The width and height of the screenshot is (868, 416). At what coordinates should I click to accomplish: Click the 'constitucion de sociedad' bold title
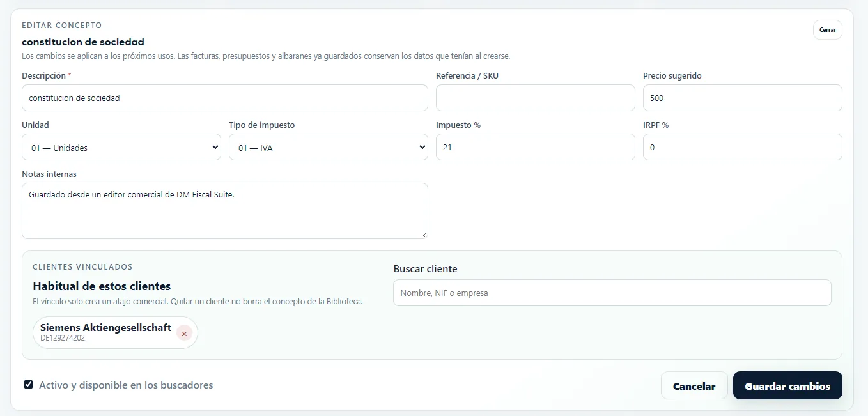coord(83,42)
